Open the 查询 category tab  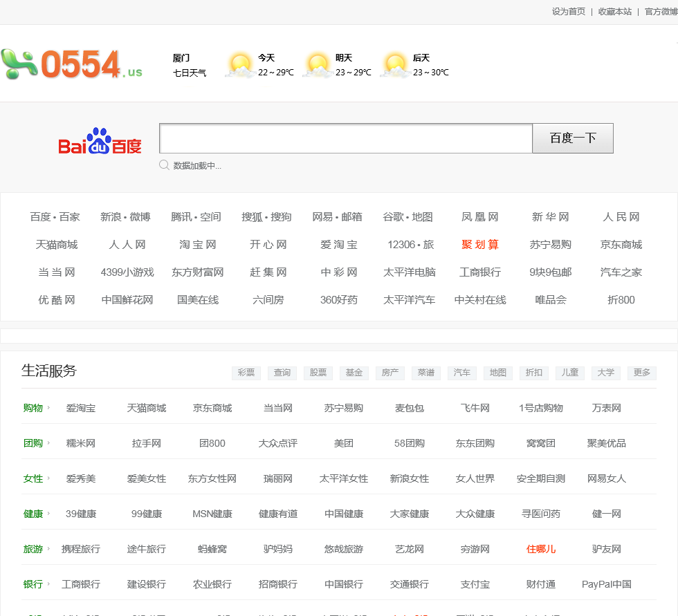point(282,373)
